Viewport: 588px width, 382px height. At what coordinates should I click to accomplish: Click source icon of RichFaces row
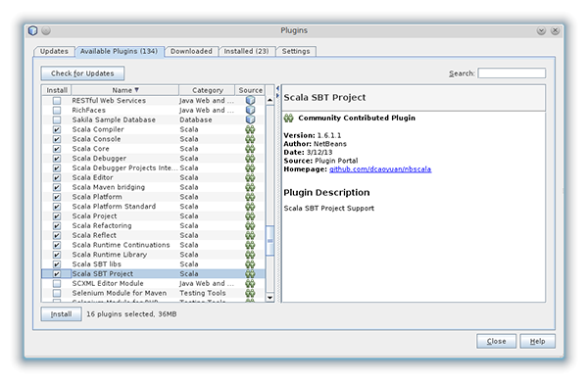tap(250, 111)
